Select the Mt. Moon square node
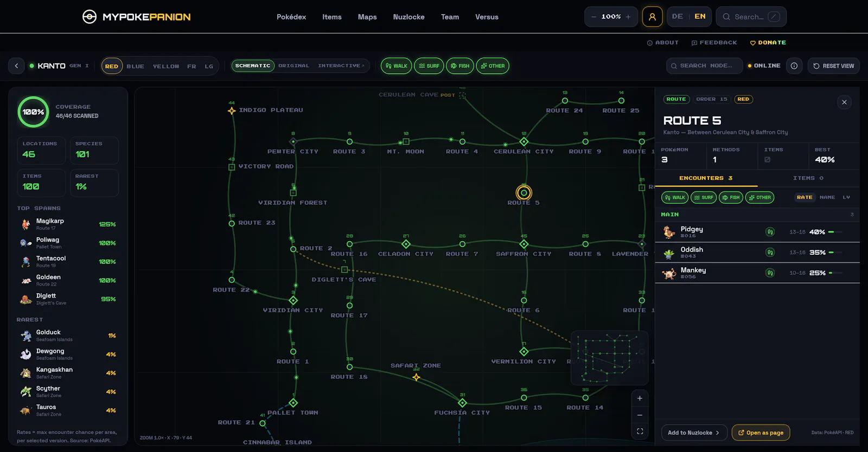 pyautogui.click(x=406, y=141)
